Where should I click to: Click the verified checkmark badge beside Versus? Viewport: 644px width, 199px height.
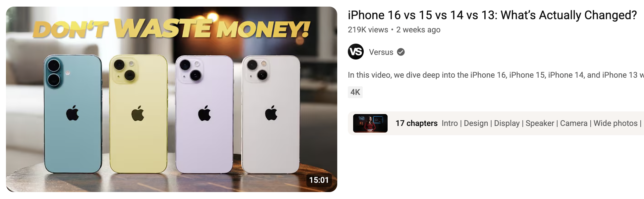pos(401,52)
